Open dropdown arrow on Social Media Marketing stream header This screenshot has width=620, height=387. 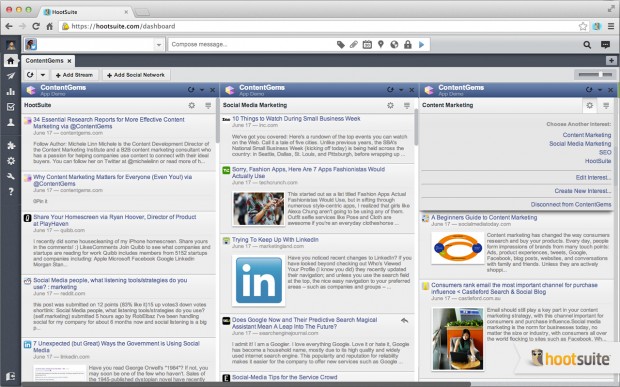click(x=401, y=90)
